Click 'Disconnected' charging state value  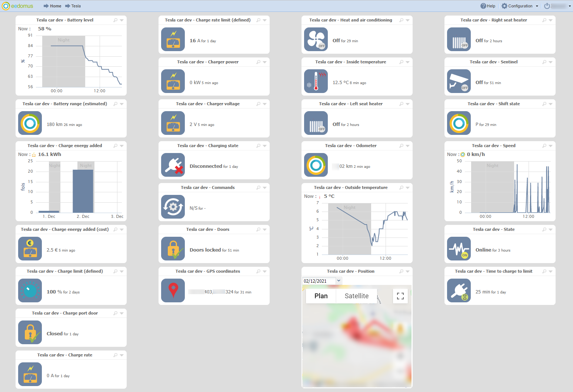point(206,166)
